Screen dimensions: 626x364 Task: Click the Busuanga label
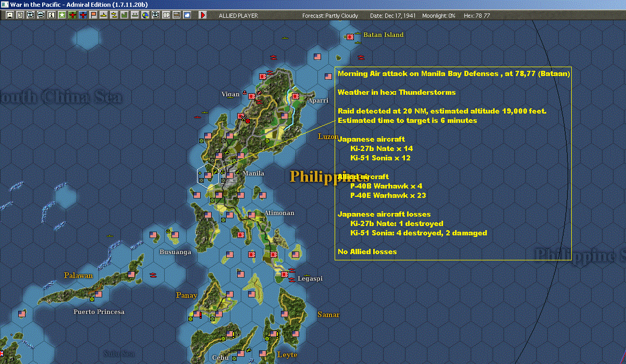coord(175,252)
